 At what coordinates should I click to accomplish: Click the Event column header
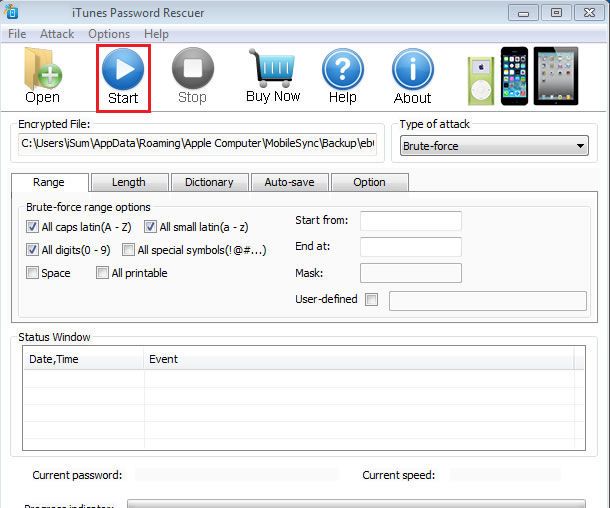point(359,359)
